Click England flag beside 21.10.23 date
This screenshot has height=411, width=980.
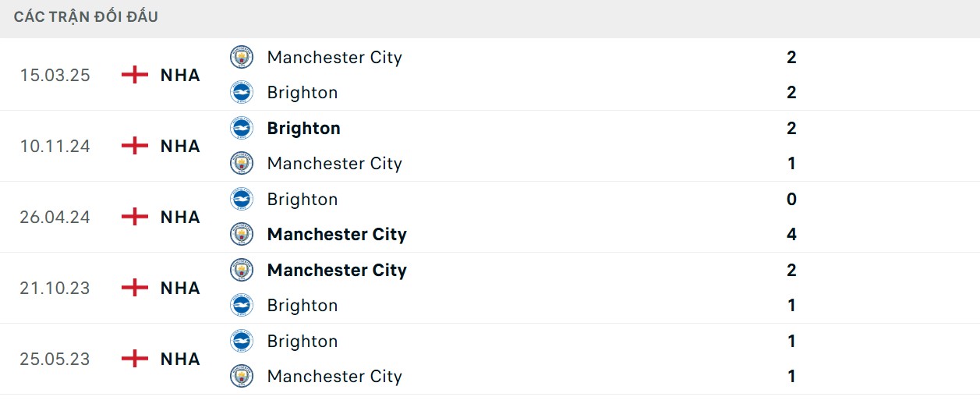(x=135, y=288)
